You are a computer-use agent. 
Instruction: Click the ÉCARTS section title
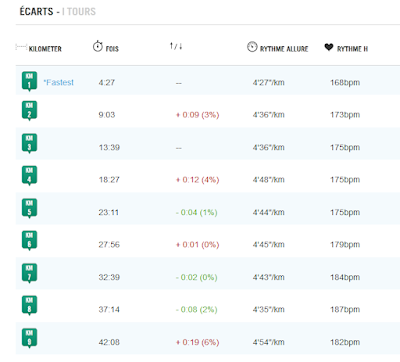[x=36, y=12]
